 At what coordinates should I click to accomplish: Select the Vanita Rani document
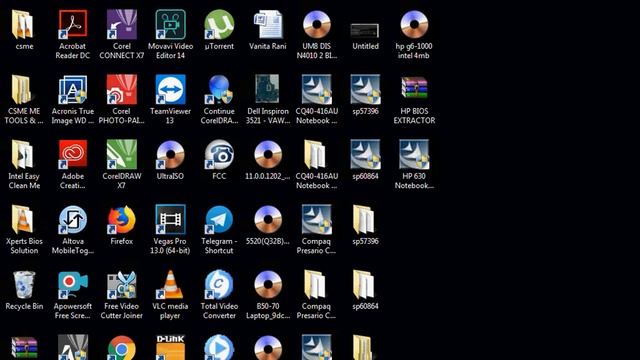(x=268, y=24)
